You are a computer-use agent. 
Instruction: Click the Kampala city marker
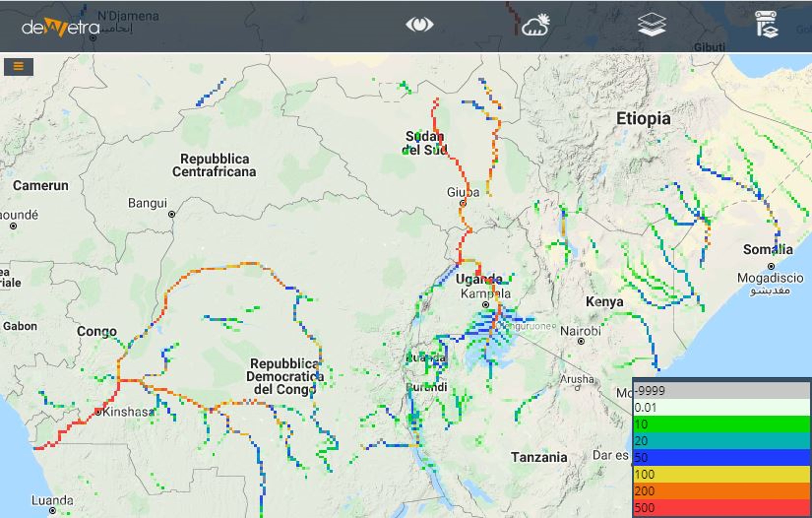tap(485, 305)
